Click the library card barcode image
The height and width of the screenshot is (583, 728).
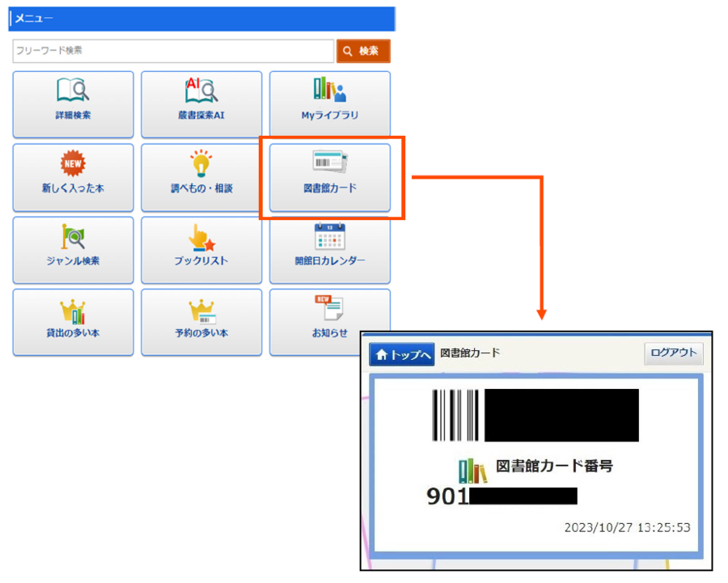455,416
